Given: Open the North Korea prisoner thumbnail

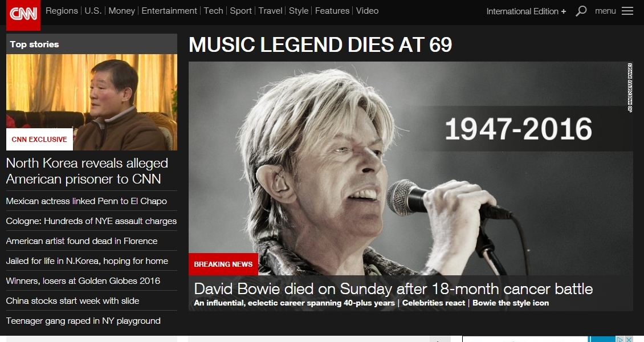Looking at the screenshot, I should click(x=92, y=102).
